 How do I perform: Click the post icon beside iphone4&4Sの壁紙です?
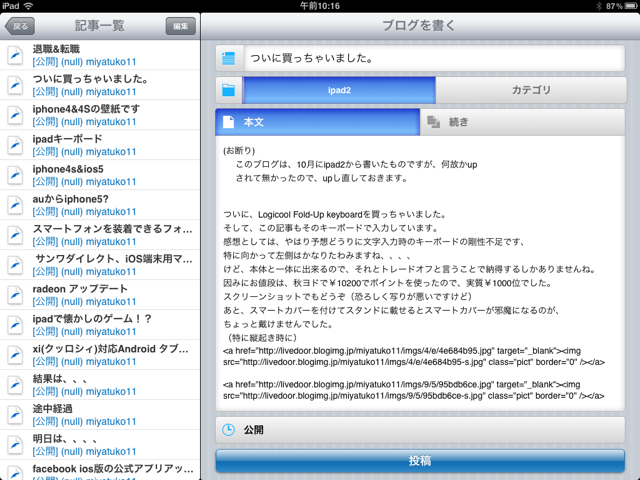pos(15,116)
